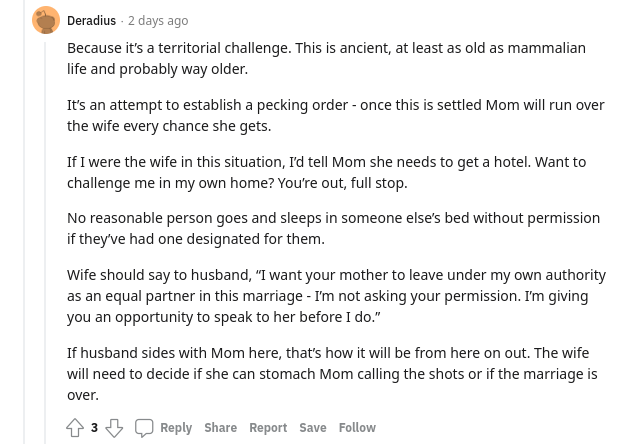Click the vote score number 3

94,427
